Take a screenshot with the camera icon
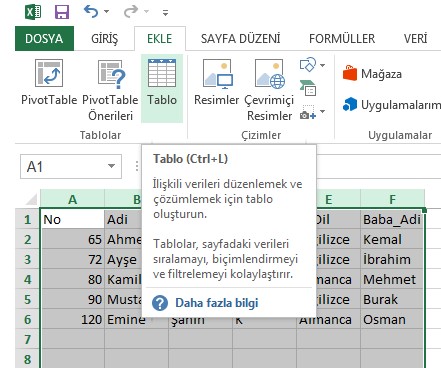The height and width of the screenshot is (368, 441). pos(308,113)
